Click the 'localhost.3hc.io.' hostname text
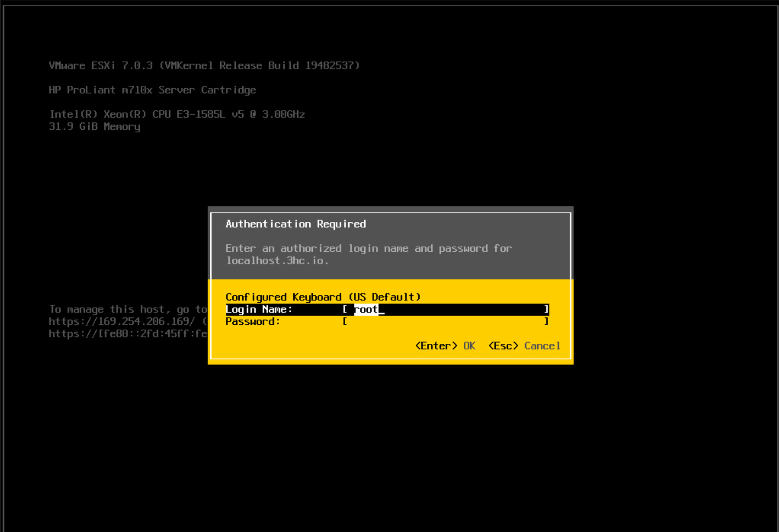779x532 pixels. pyautogui.click(x=277, y=261)
